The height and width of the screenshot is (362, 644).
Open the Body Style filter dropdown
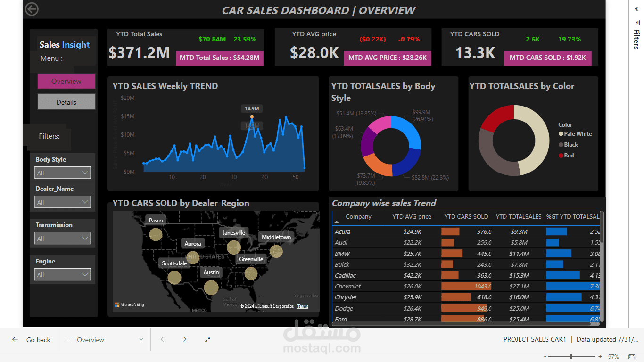pyautogui.click(x=62, y=173)
